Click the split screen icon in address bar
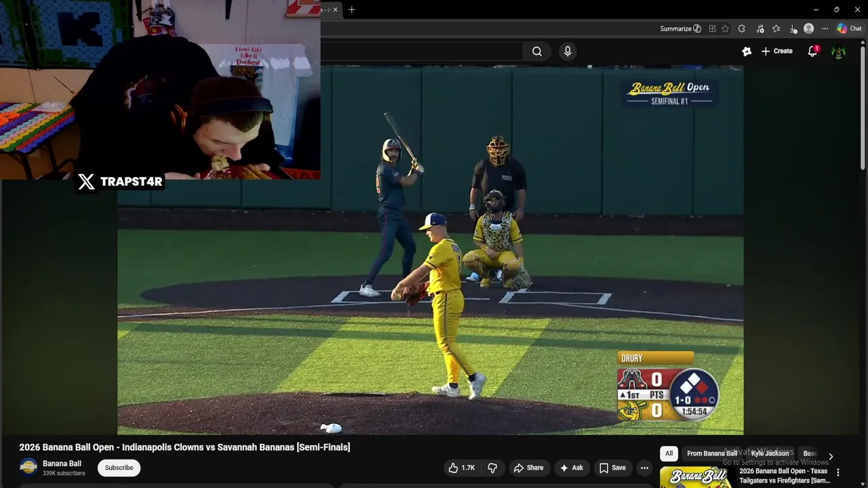Screen dimensions: 868x488 click(x=712, y=28)
